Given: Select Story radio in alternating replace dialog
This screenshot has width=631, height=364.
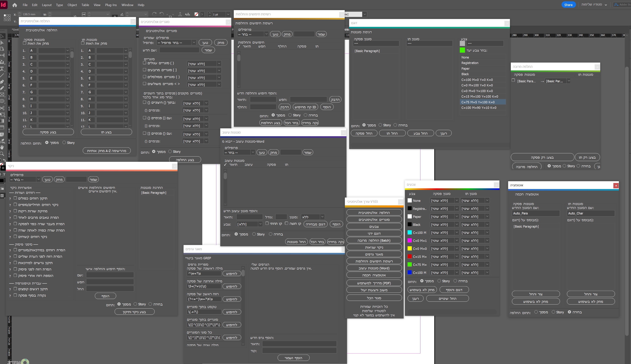Looking at the screenshot, I should coord(64,142).
